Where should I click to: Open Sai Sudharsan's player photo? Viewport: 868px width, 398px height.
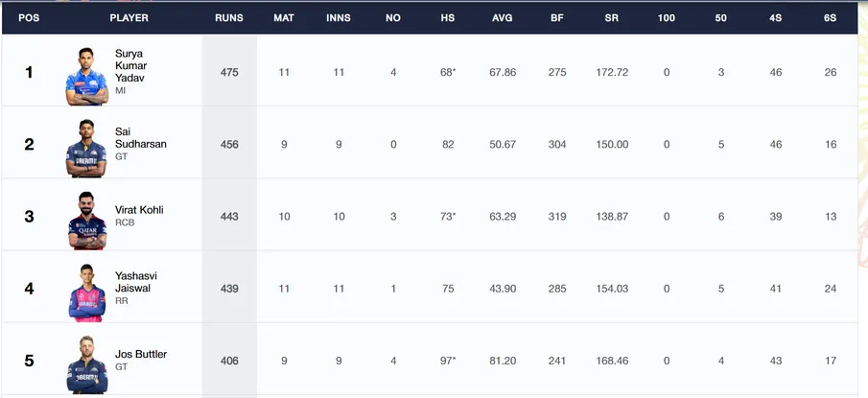pyautogui.click(x=85, y=148)
